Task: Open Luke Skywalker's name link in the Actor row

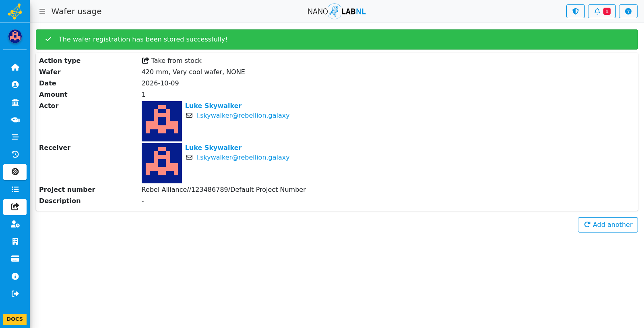Action: [213, 106]
